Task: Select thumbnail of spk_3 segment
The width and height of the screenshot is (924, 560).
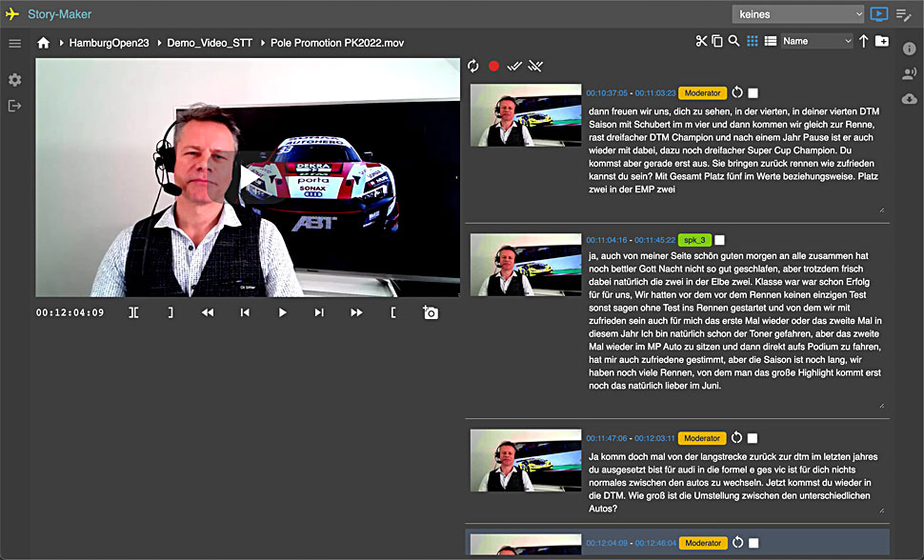Action: (526, 265)
